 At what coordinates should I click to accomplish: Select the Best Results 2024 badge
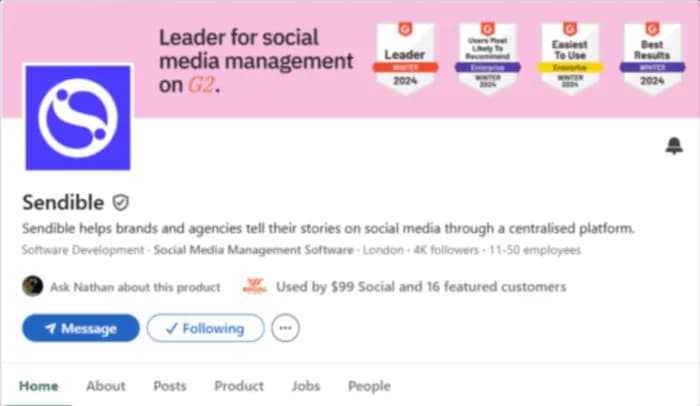[652, 58]
